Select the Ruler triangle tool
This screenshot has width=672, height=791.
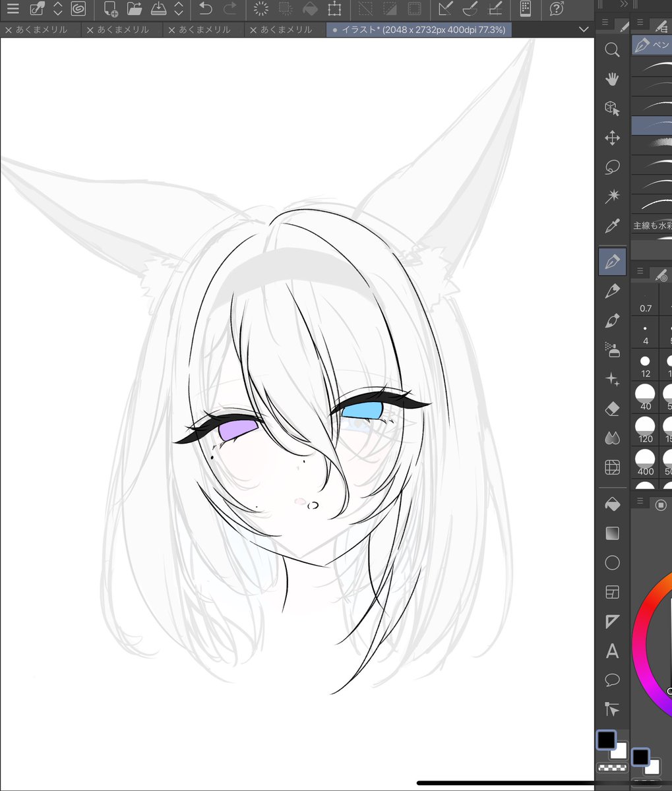(x=612, y=622)
